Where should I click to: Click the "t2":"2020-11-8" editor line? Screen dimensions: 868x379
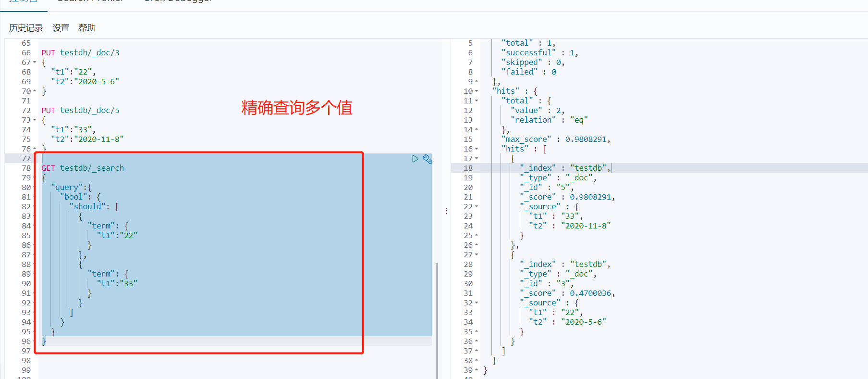pyautogui.click(x=87, y=139)
